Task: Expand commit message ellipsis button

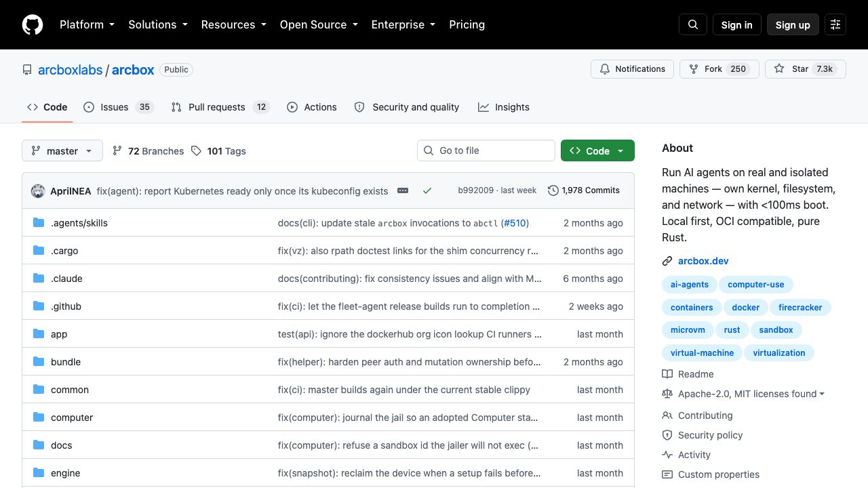Action: point(403,191)
